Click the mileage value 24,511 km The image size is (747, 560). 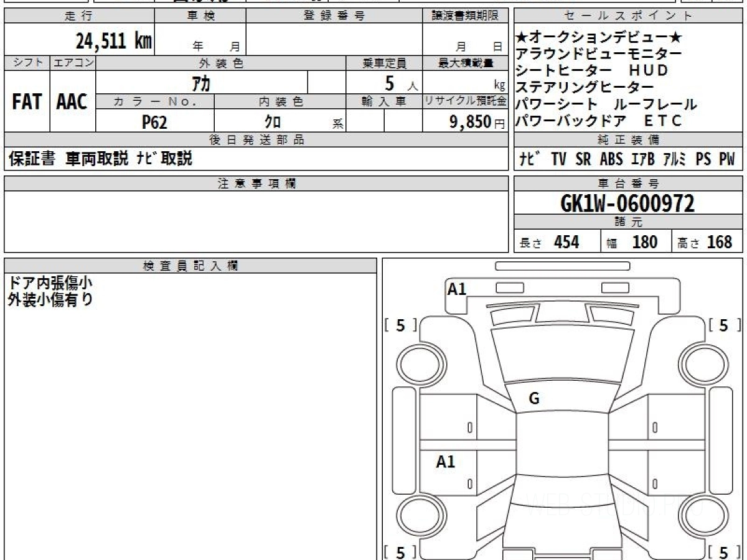[114, 42]
